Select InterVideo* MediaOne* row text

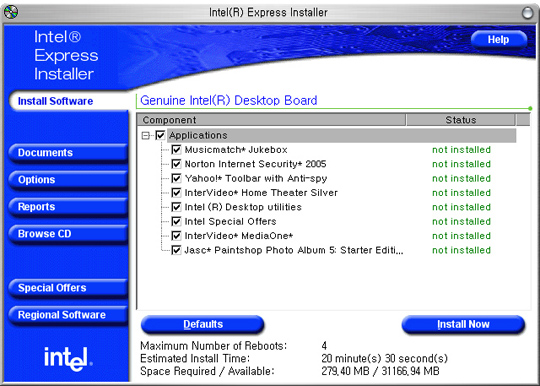coord(239,236)
